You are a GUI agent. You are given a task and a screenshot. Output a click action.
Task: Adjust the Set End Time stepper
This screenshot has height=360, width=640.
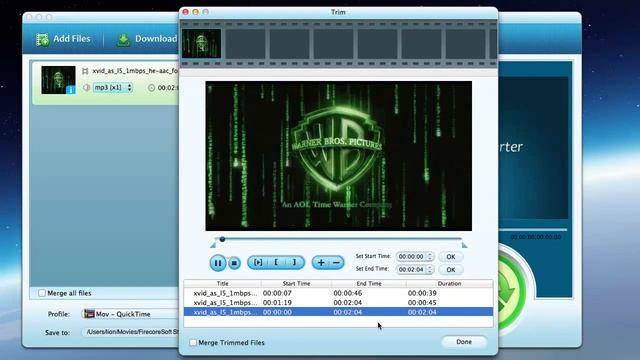tap(430, 269)
